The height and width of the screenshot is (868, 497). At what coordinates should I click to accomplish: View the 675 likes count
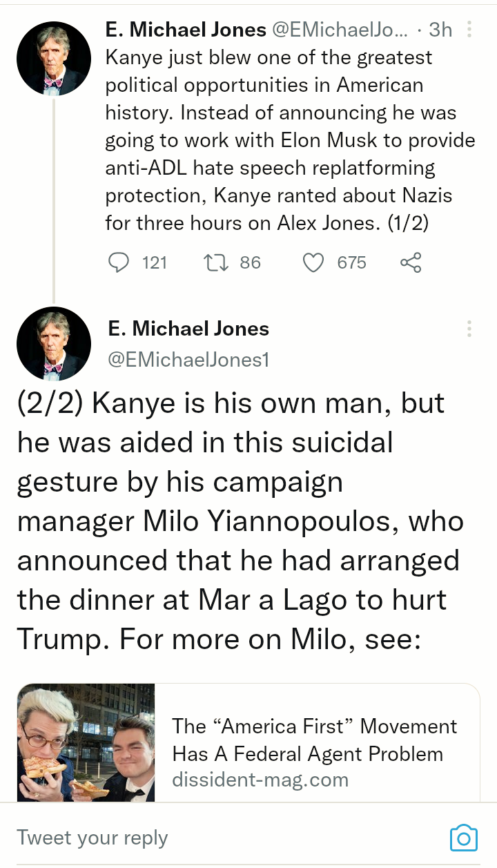click(x=351, y=262)
